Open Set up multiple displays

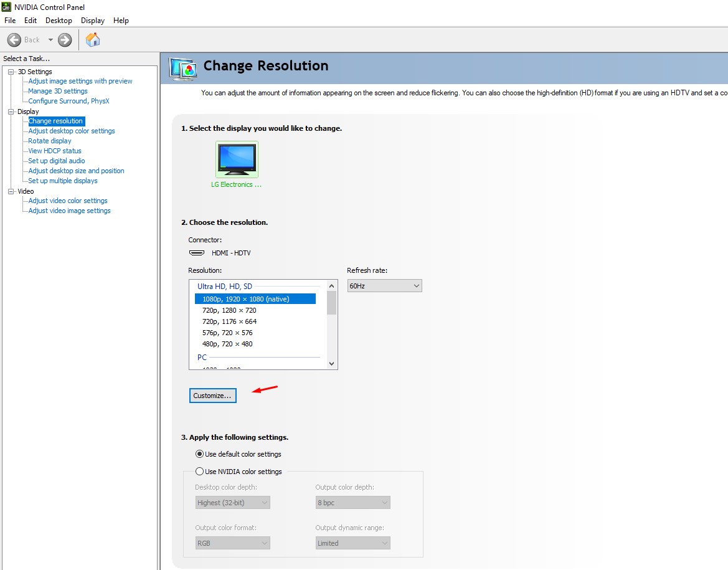click(x=63, y=181)
